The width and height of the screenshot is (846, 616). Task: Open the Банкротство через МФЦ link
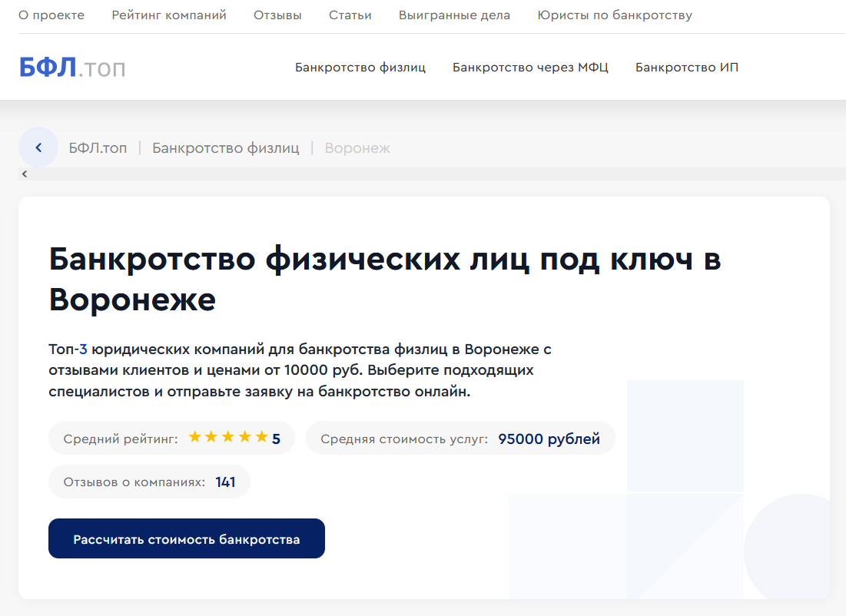click(x=530, y=68)
